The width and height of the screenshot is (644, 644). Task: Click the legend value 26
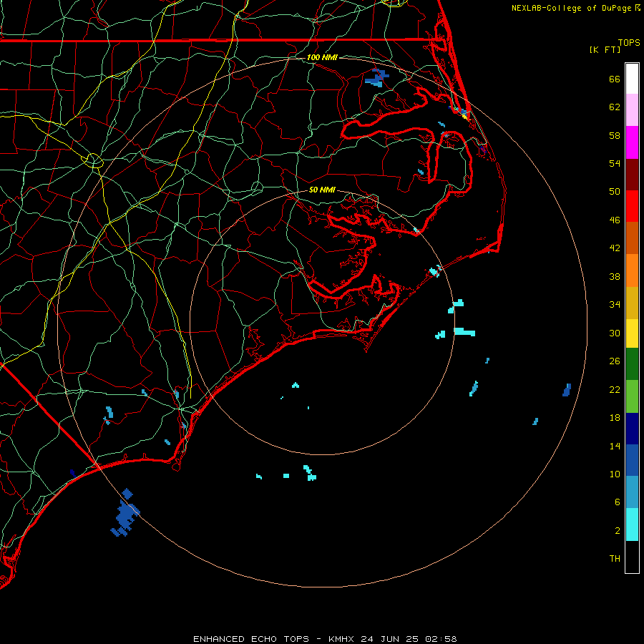(615, 361)
